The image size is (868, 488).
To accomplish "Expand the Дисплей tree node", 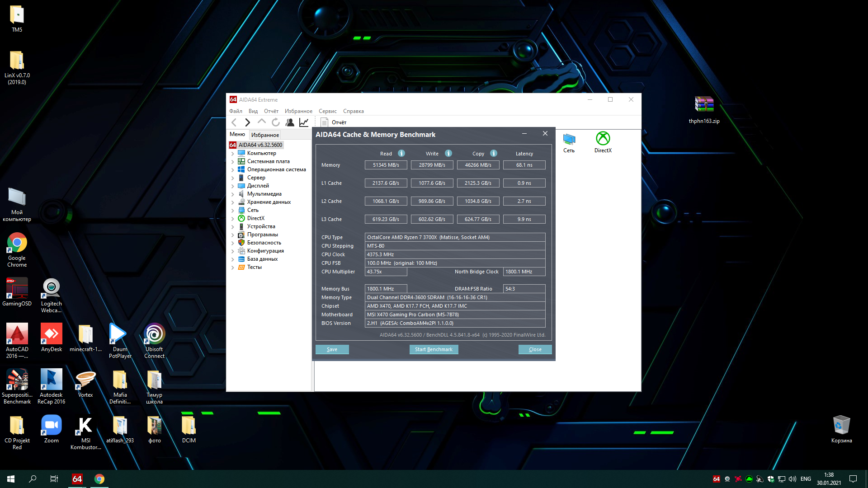I will [x=233, y=186].
